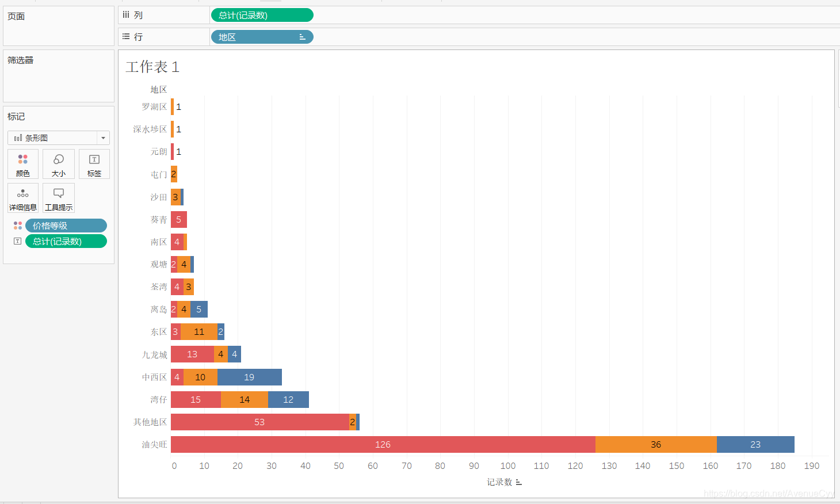Click the sort icon beside 记录数 axis title

click(518, 482)
